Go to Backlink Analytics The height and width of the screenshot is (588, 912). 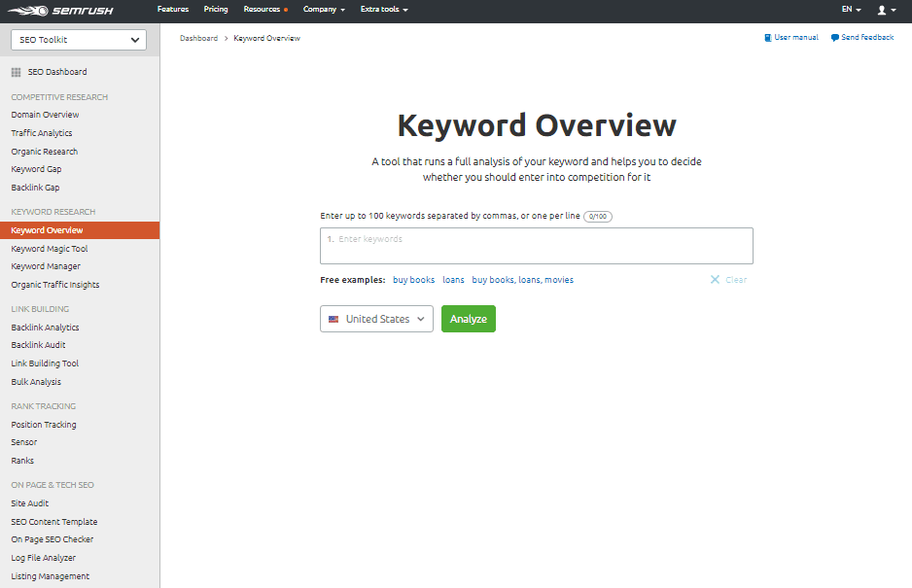pos(45,328)
